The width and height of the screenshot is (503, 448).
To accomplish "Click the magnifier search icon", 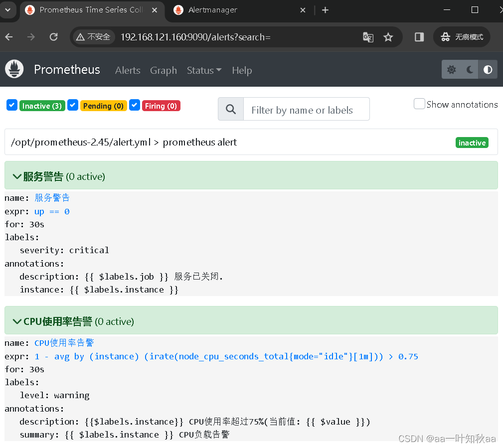I will (231, 109).
